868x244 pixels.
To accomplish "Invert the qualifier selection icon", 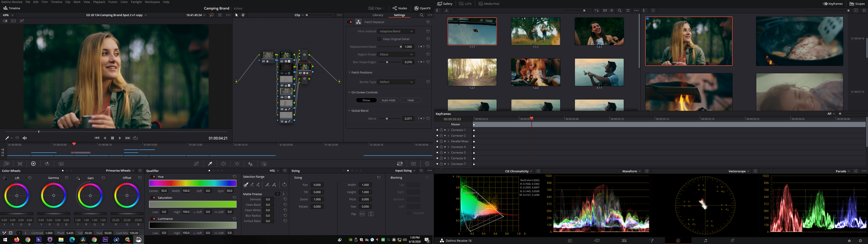I will click(x=284, y=185).
